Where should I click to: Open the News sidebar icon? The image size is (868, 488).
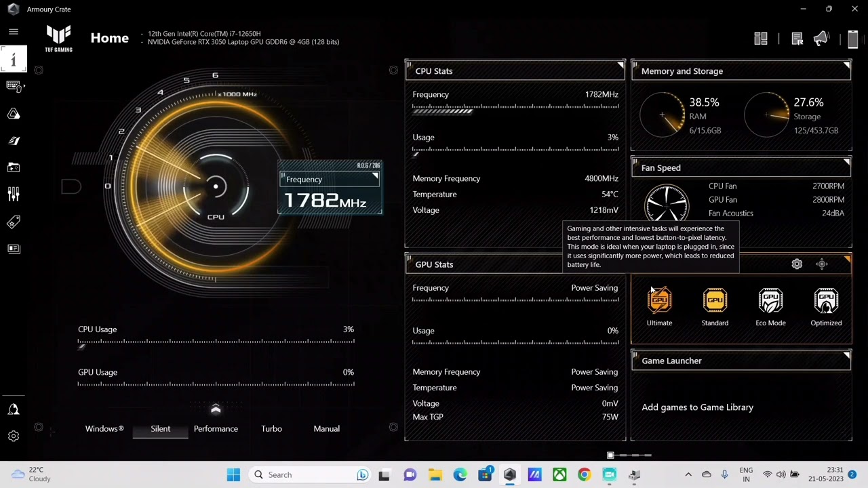click(x=13, y=249)
